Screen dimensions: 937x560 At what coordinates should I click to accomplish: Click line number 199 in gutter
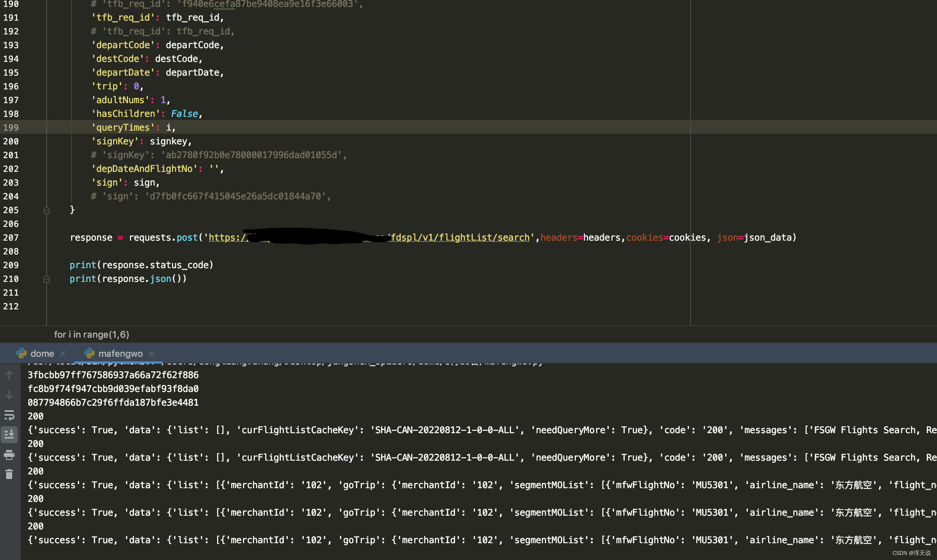coord(11,128)
